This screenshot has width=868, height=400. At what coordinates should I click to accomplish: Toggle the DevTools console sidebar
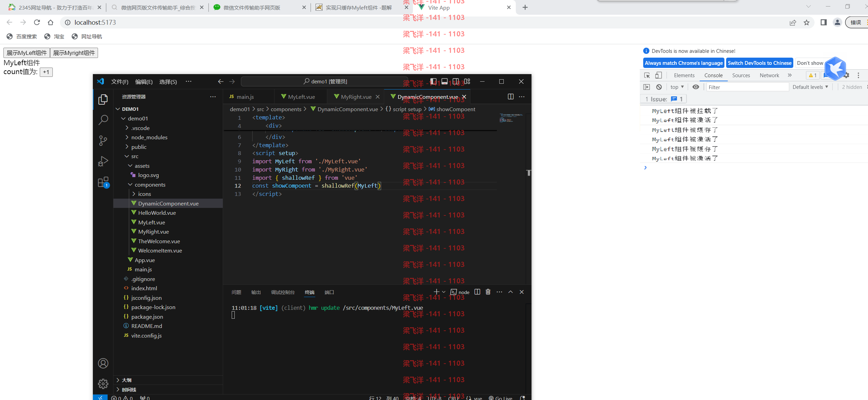(647, 87)
